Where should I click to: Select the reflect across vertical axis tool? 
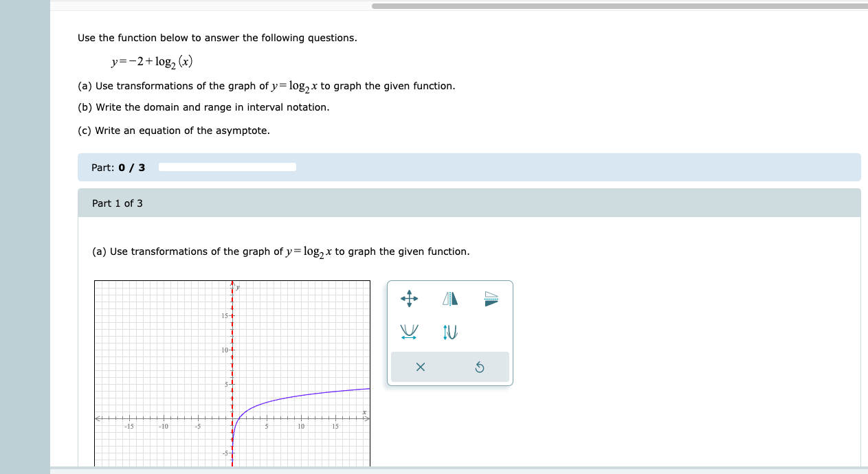pos(450,299)
